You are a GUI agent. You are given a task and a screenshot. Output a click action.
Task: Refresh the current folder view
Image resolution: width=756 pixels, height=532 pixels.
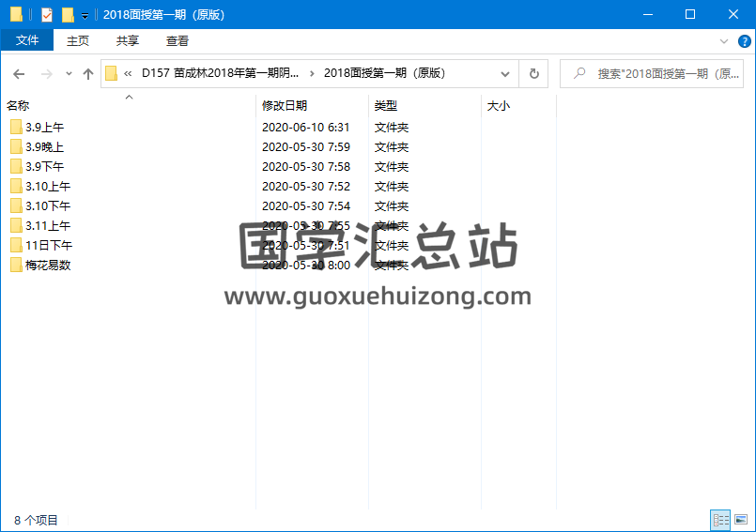click(x=533, y=73)
